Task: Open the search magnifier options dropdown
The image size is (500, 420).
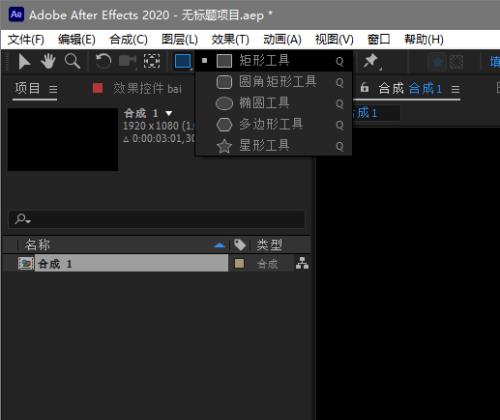Action: click(x=23, y=219)
